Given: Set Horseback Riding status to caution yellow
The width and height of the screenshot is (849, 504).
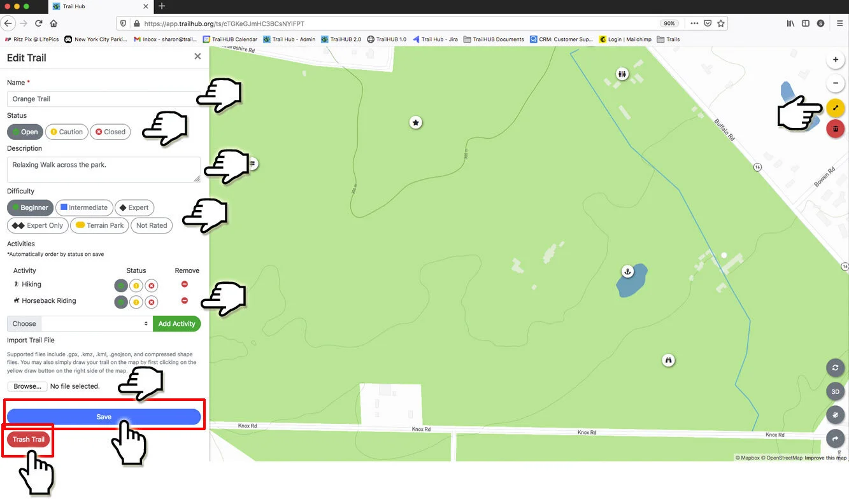Looking at the screenshot, I should pyautogui.click(x=136, y=302).
